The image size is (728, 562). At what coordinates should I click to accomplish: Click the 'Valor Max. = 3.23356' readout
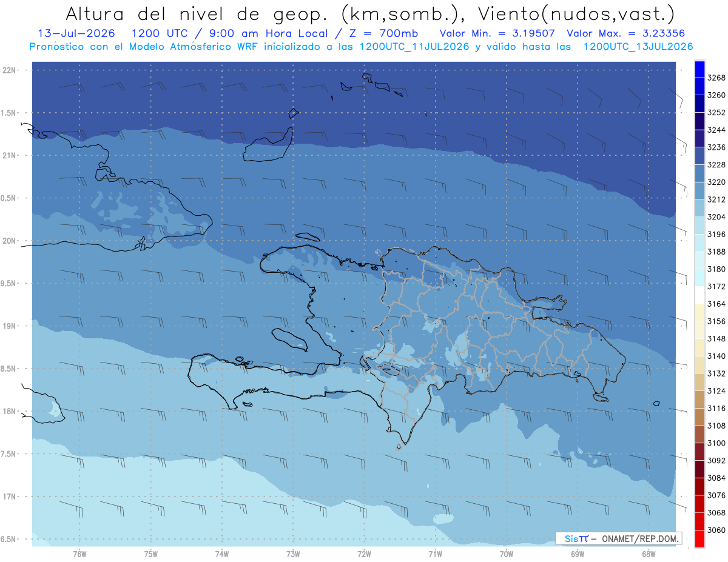pos(627,33)
